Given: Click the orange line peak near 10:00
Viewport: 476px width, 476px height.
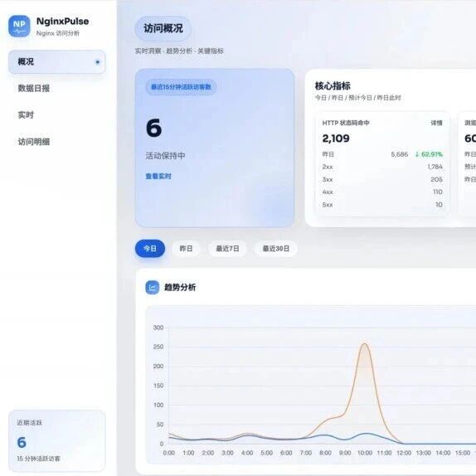Looking at the screenshot, I should point(365,344).
